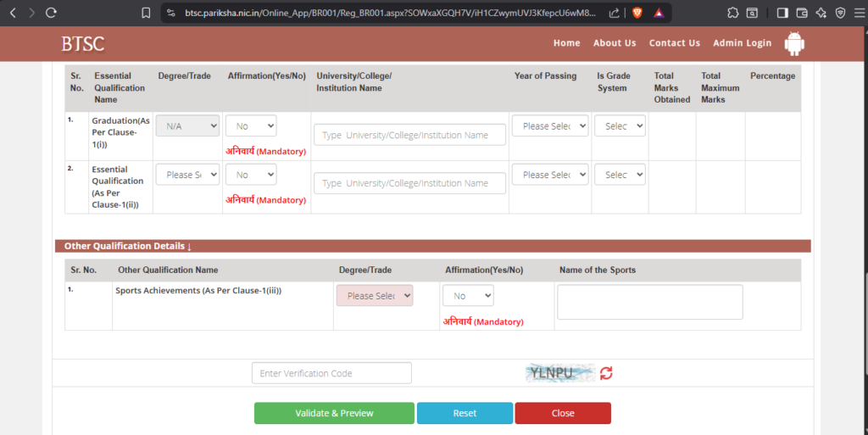The image size is (868, 435).
Task: Open Sports Achievements Affirmation dropdown
Action: 468,295
